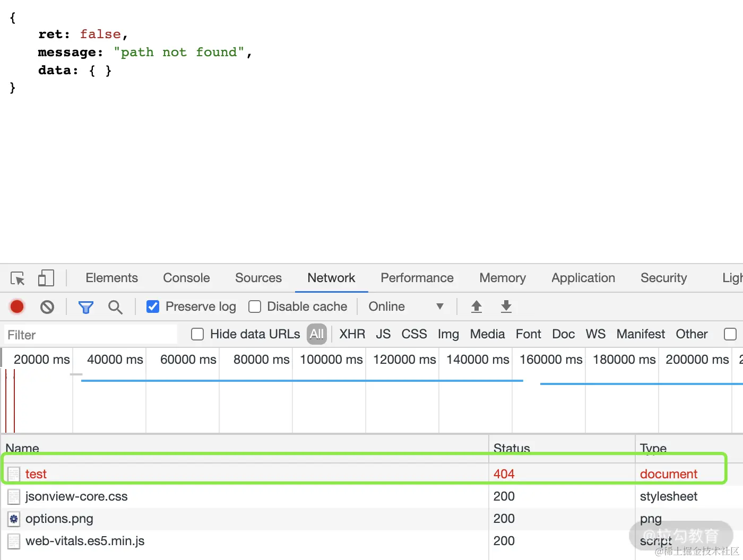The image size is (743, 560).
Task: Enable the Disable cache checkbox
Action: pyautogui.click(x=255, y=307)
